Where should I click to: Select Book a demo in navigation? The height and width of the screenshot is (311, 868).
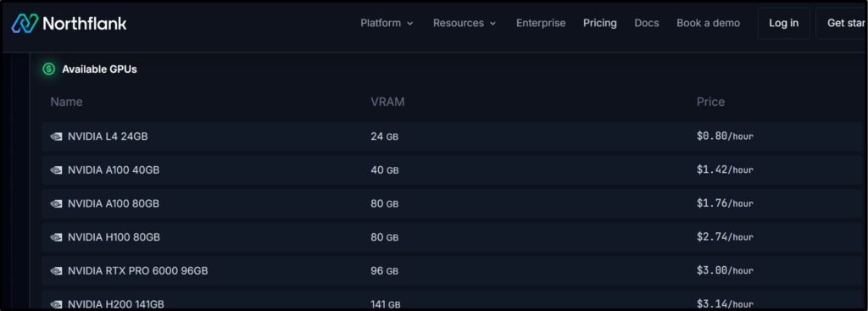[x=708, y=23]
